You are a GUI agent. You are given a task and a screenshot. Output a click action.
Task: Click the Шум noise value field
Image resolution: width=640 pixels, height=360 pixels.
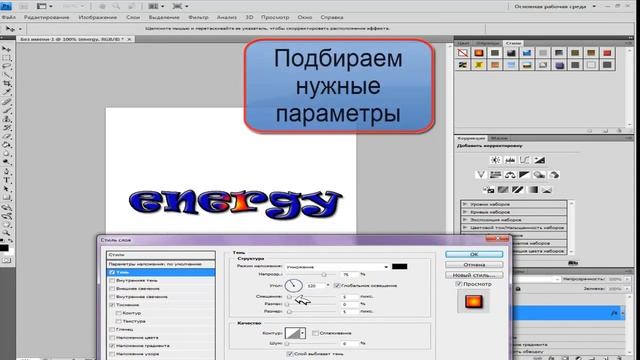tap(350, 344)
